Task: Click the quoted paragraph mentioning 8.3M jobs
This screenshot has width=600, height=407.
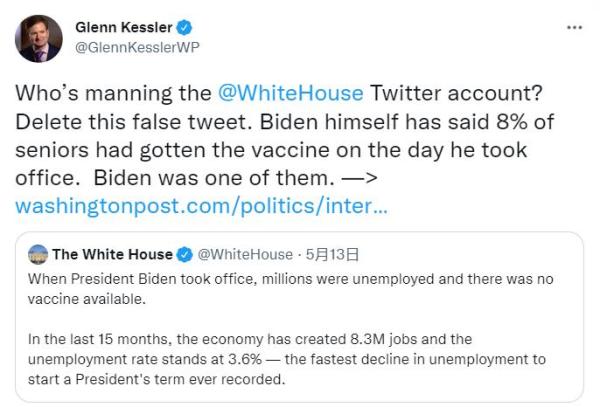Action: click(290, 340)
